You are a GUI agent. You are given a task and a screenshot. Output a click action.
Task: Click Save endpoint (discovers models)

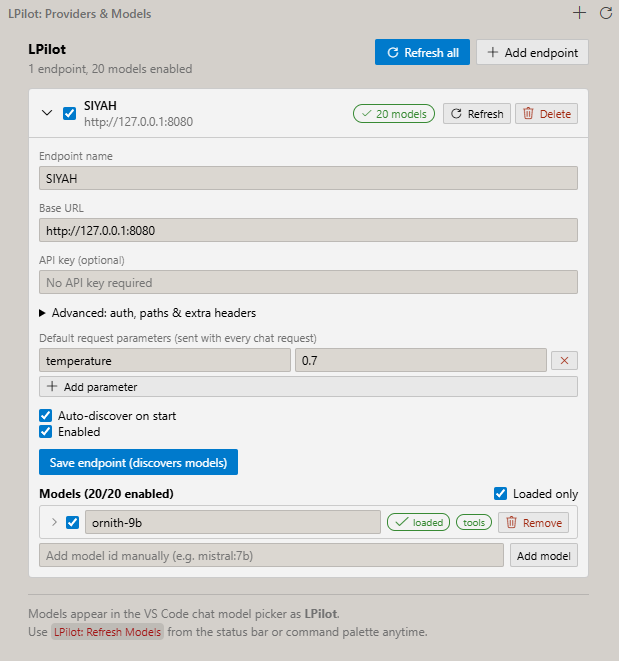tap(138, 462)
